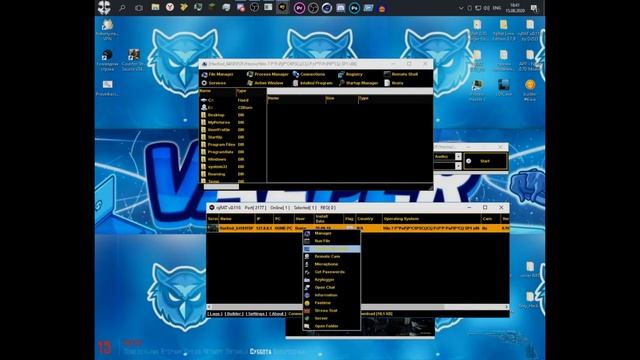Viewport: 640px width, 360px height.
Task: Click the Size column header in file list
Action: pos(341,98)
